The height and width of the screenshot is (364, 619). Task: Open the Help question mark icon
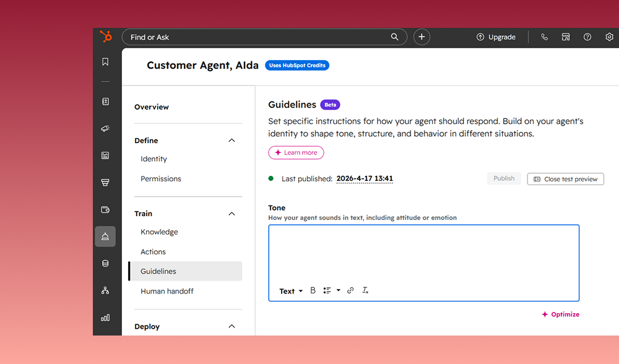(587, 37)
